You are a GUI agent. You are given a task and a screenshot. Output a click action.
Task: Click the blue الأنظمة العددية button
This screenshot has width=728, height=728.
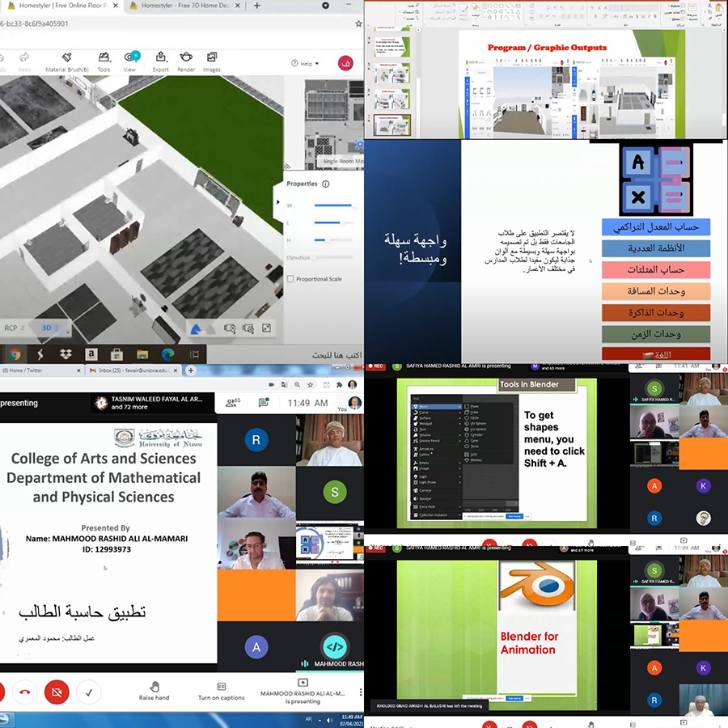(656, 248)
